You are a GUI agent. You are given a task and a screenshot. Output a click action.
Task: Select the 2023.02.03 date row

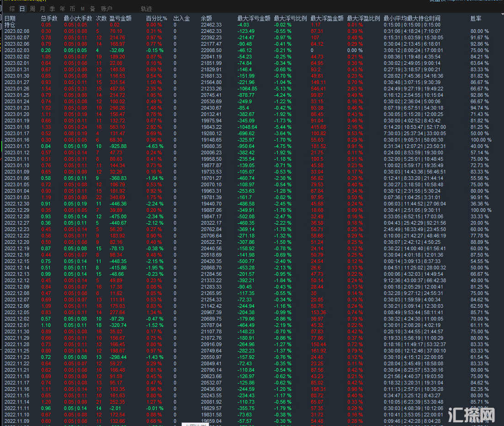tap(17, 50)
